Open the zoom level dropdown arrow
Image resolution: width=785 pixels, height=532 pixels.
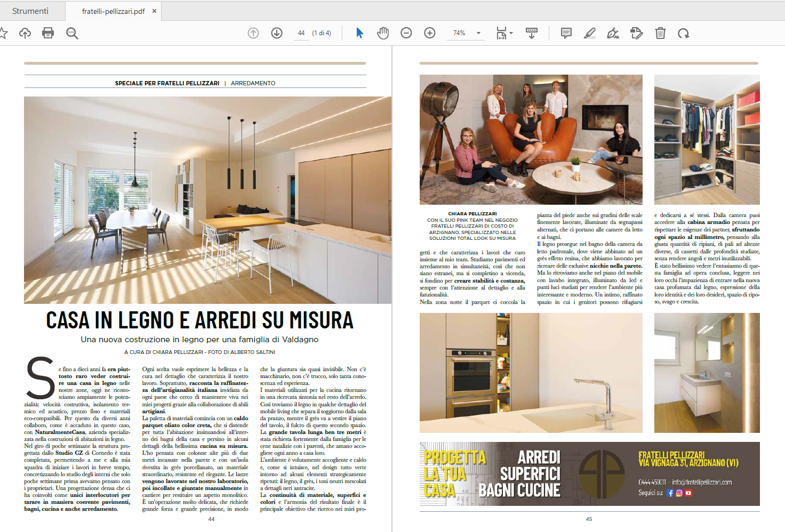coord(478,33)
